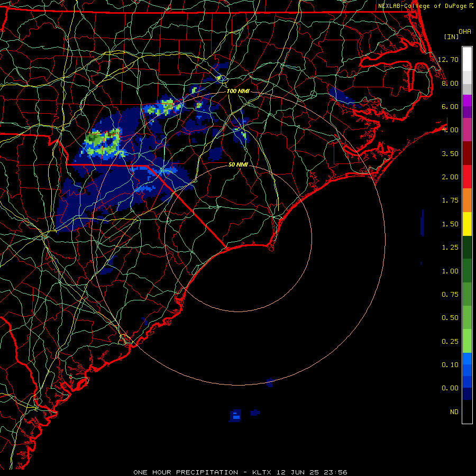Viewport: 476px width, 476px height.
Task: Click the NEXLAB-College of DuPage header text
Action: coord(425,6)
